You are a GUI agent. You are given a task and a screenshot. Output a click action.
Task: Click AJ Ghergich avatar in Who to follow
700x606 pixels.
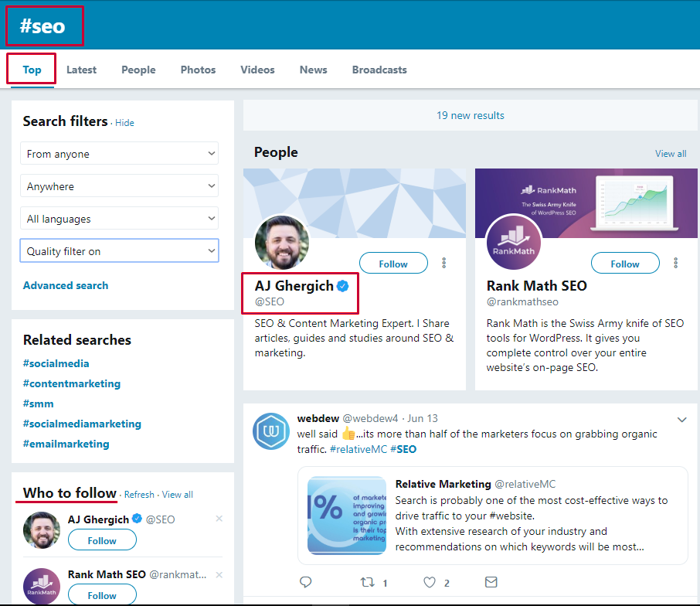coord(42,530)
